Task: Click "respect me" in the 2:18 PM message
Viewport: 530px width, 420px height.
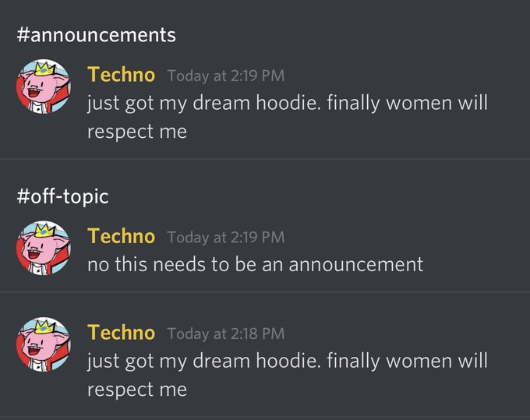Action: pyautogui.click(x=137, y=390)
